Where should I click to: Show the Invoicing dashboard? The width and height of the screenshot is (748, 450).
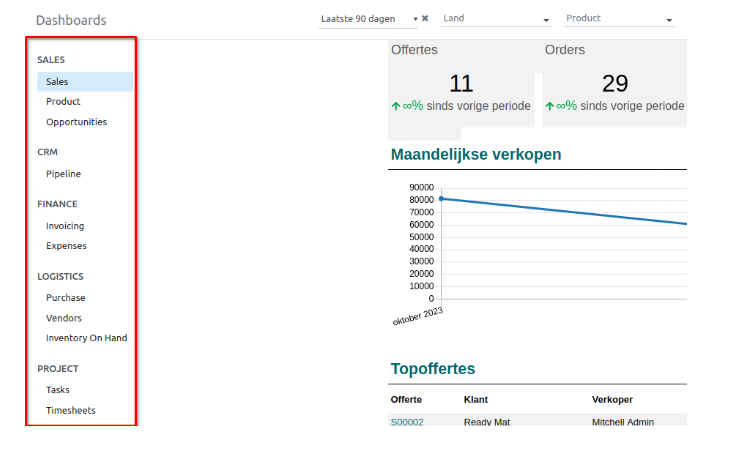coord(65,226)
